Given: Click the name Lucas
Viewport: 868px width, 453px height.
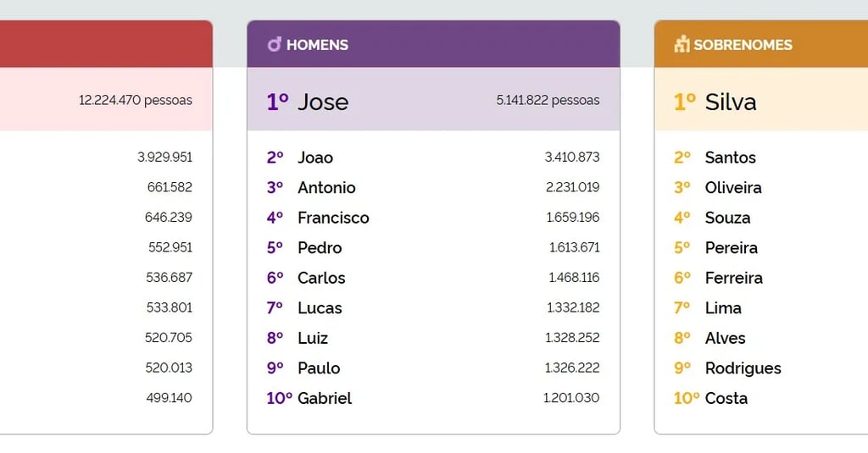Looking at the screenshot, I should 320,308.
